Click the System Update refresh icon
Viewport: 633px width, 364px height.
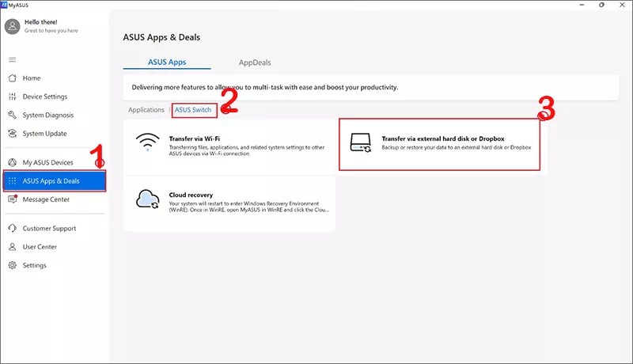[13, 134]
